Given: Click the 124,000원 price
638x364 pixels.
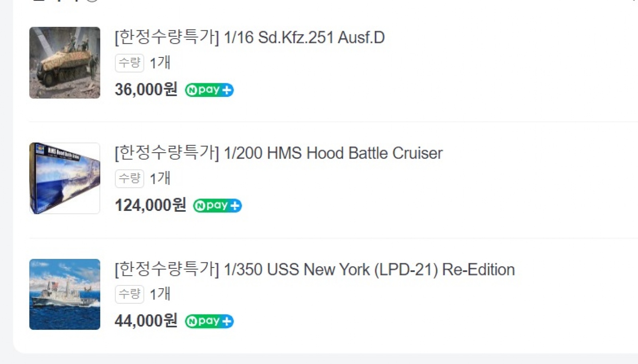Looking at the screenshot, I should (150, 205).
